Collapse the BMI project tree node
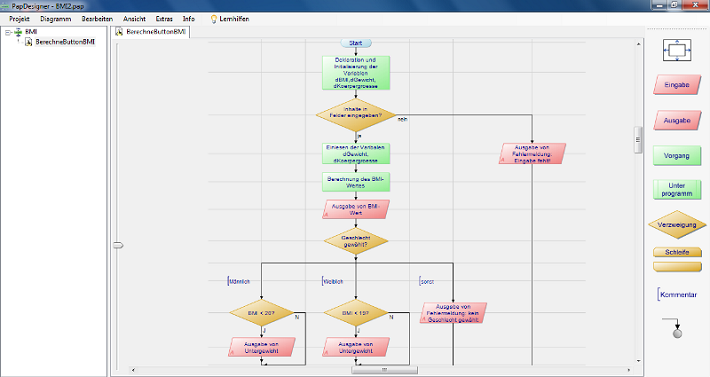 click(8, 32)
